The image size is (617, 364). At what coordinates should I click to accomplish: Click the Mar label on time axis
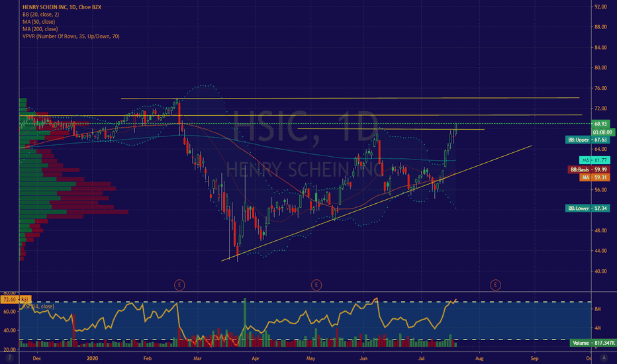(197, 358)
